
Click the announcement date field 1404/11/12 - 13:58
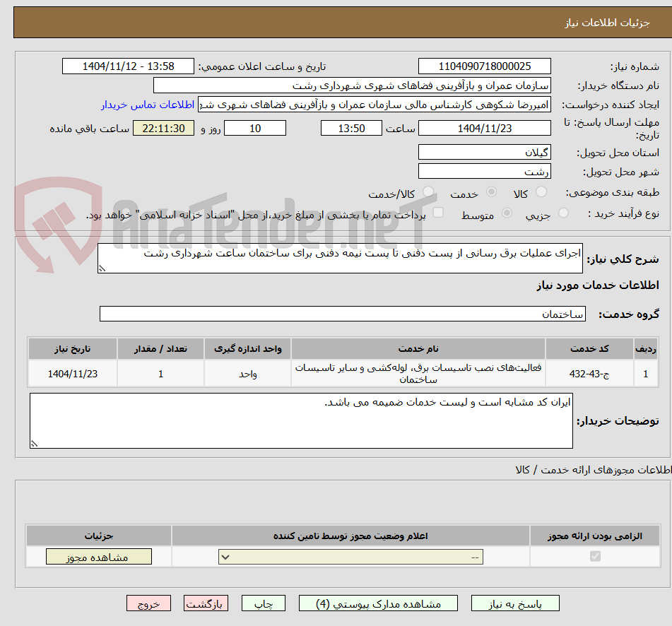point(128,66)
